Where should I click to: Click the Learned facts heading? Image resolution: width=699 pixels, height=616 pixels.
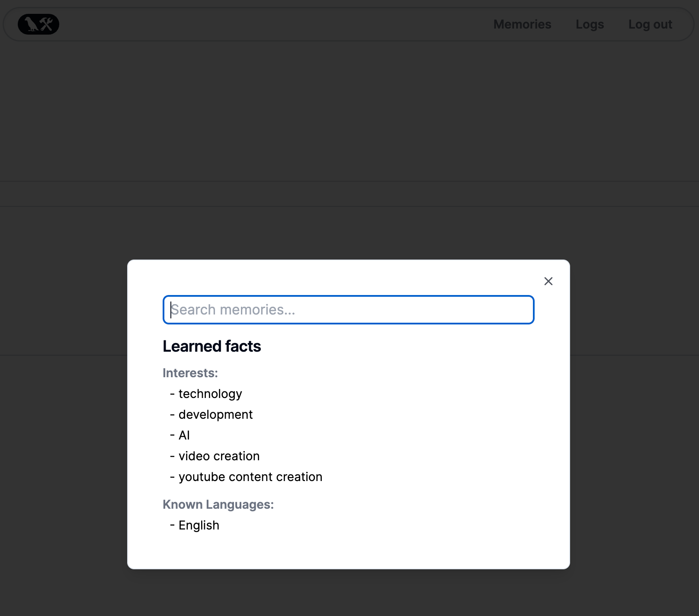point(212,346)
